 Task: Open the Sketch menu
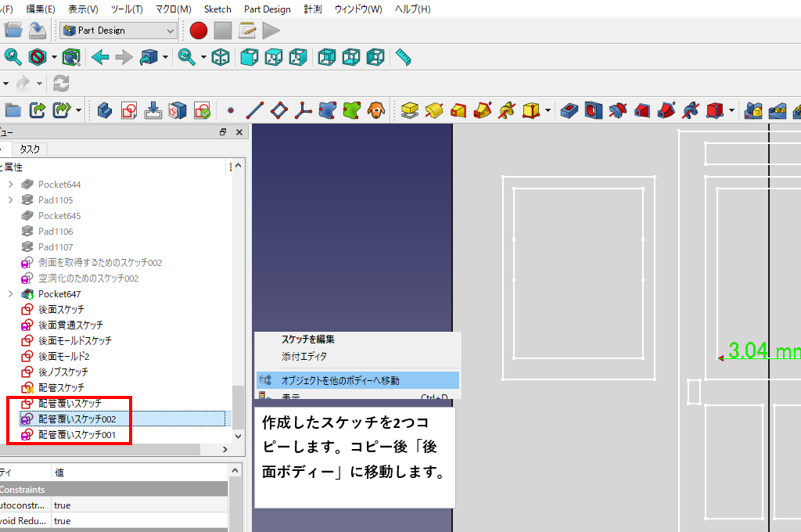point(217,9)
